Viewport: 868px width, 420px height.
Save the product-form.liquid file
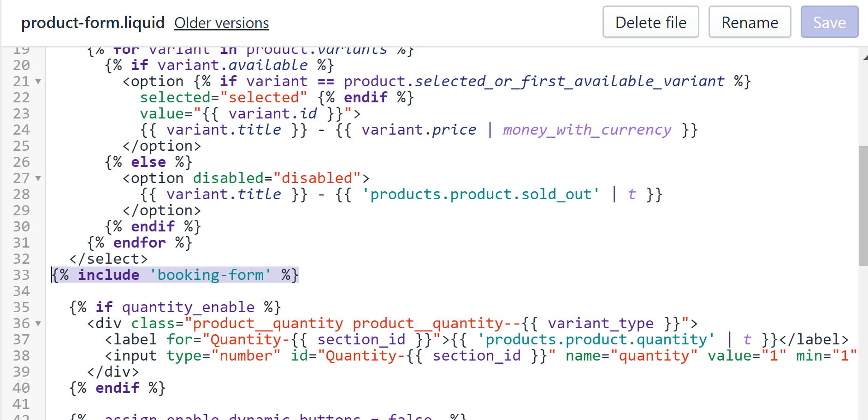tap(829, 22)
